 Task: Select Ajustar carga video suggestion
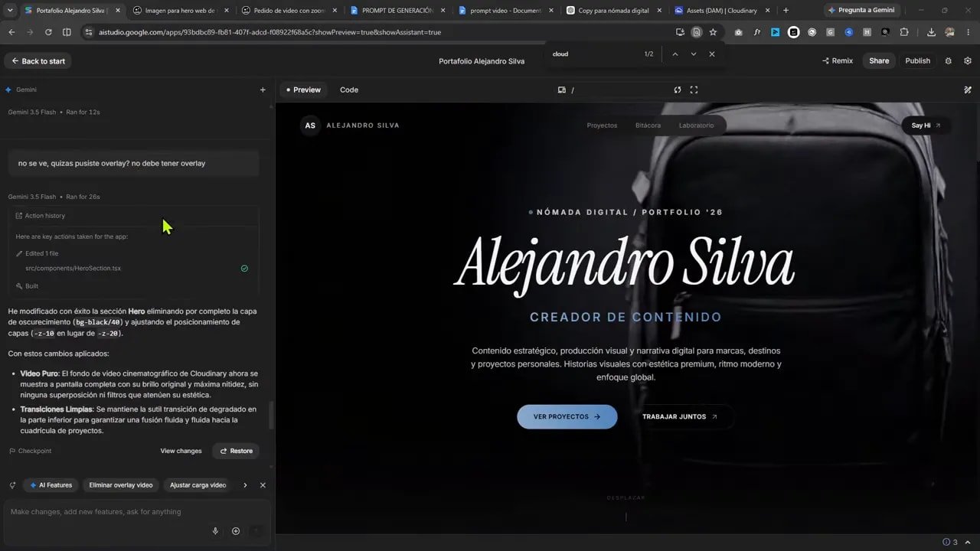(x=198, y=485)
